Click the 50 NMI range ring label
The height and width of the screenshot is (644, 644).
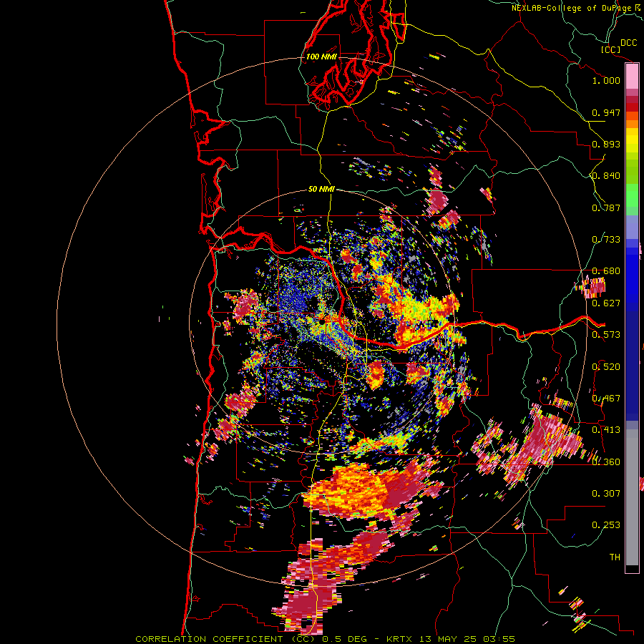(321, 190)
